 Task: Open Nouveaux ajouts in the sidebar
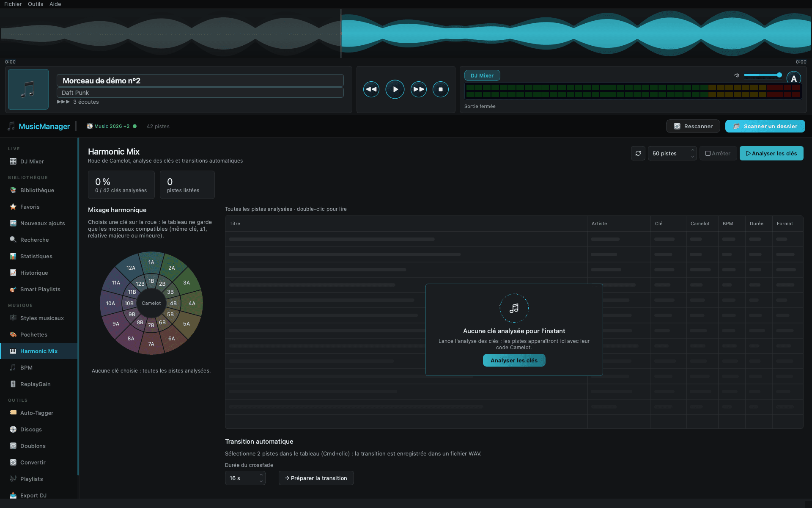click(x=39, y=223)
